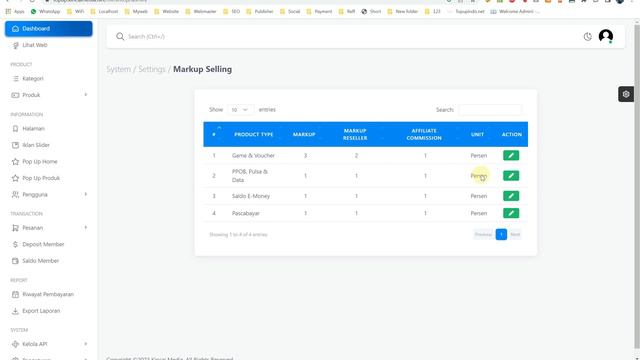Edit the PPOB, Pulsa & Data row
Screen dimensions: 640x360
511,176
